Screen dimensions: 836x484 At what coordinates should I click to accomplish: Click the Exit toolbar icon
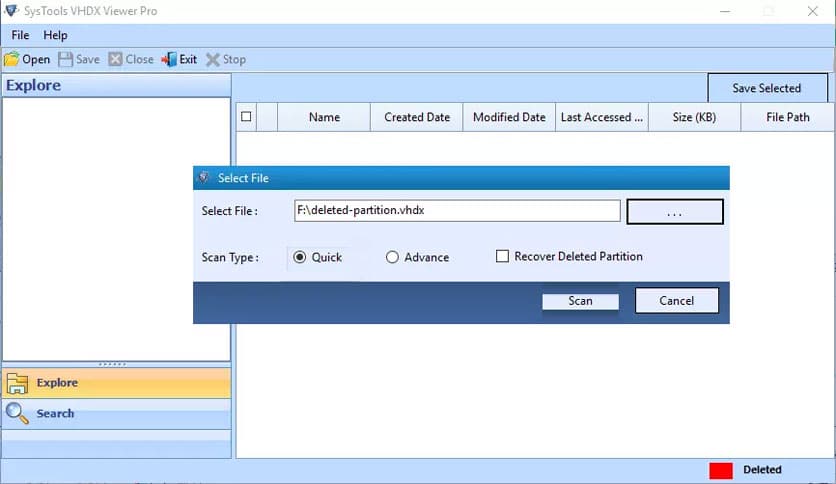(169, 59)
